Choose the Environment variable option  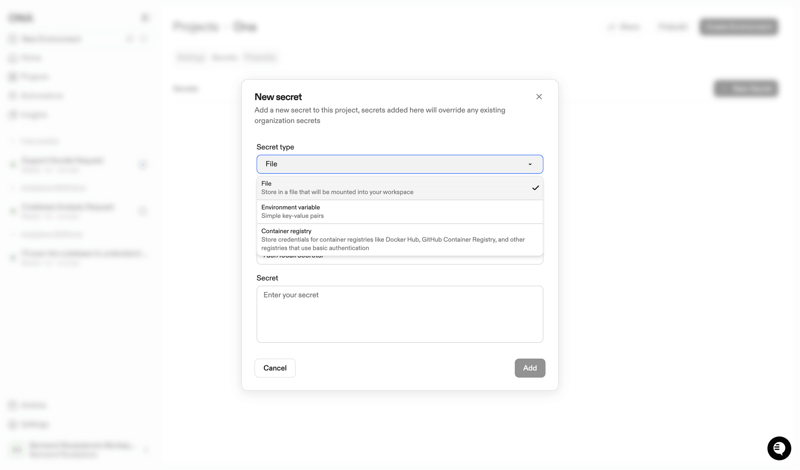click(399, 211)
